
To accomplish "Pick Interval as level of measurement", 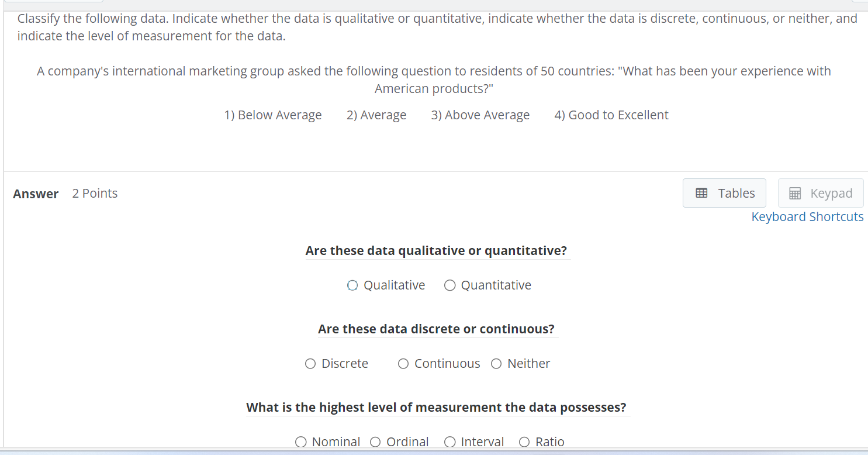I will 449,442.
